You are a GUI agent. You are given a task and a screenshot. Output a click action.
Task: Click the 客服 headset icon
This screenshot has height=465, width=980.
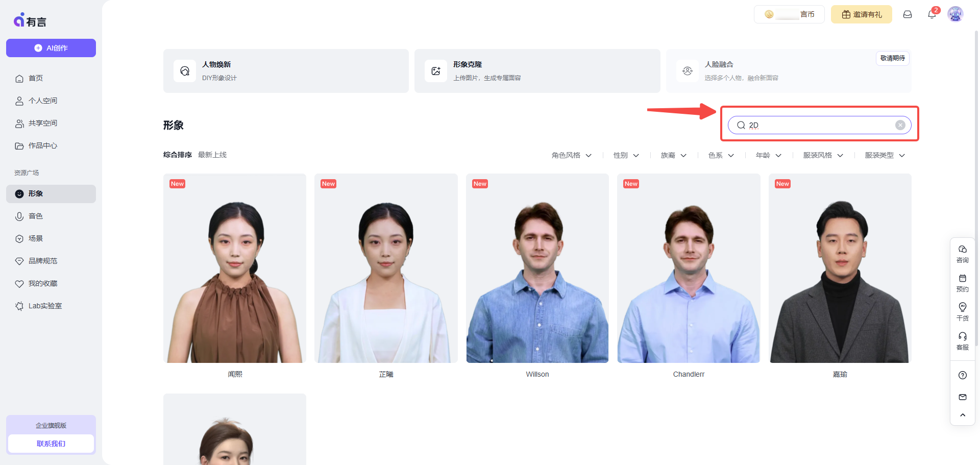point(962,340)
